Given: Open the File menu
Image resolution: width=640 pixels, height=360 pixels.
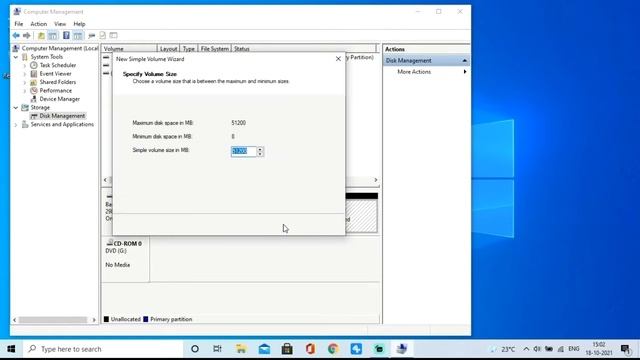Looking at the screenshot, I should coord(19,24).
